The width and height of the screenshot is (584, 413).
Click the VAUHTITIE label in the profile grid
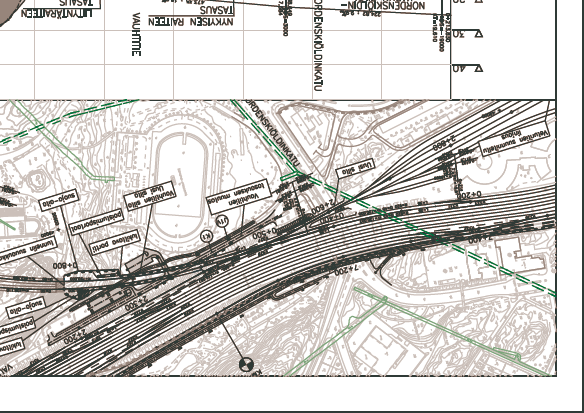[136, 34]
